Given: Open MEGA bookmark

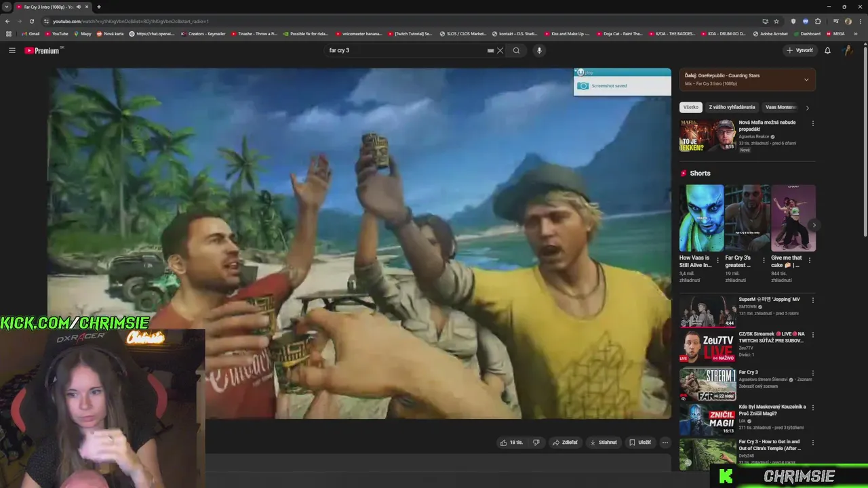Looking at the screenshot, I should pos(835,33).
